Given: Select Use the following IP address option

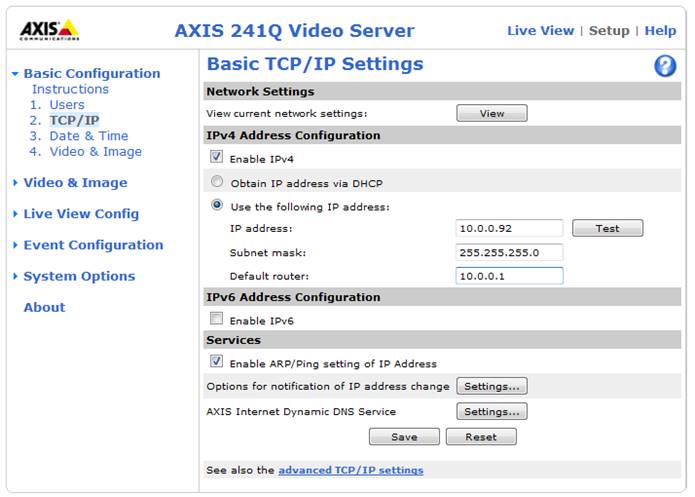Looking at the screenshot, I should coord(216,206).
